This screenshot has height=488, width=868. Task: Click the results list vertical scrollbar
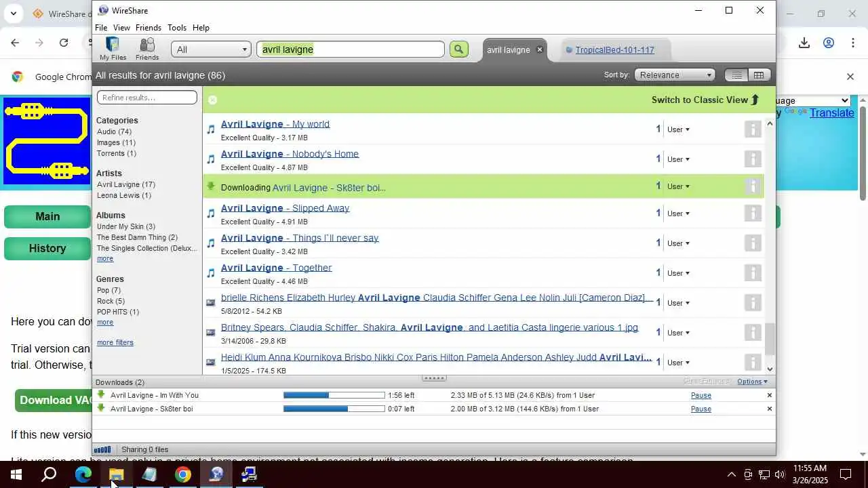click(770, 339)
